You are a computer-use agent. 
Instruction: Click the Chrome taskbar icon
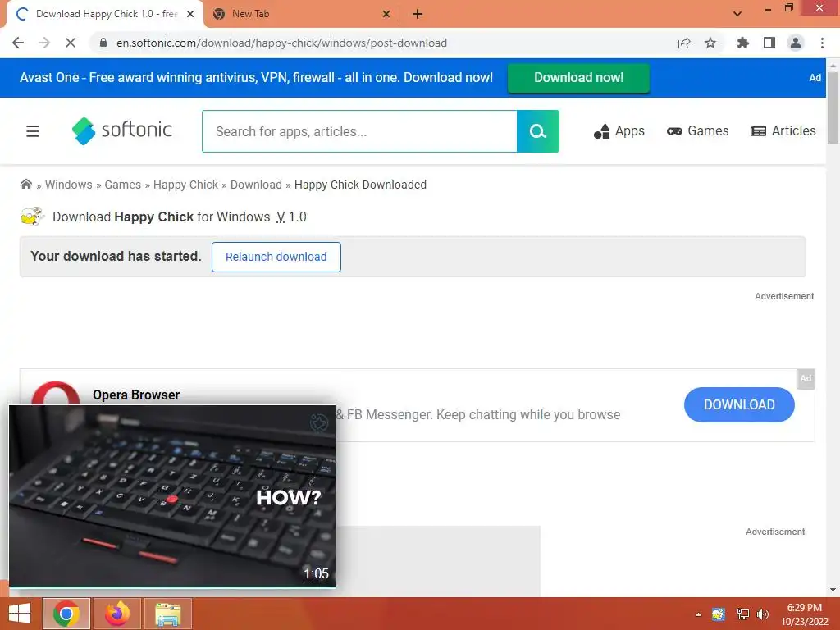pyautogui.click(x=66, y=614)
